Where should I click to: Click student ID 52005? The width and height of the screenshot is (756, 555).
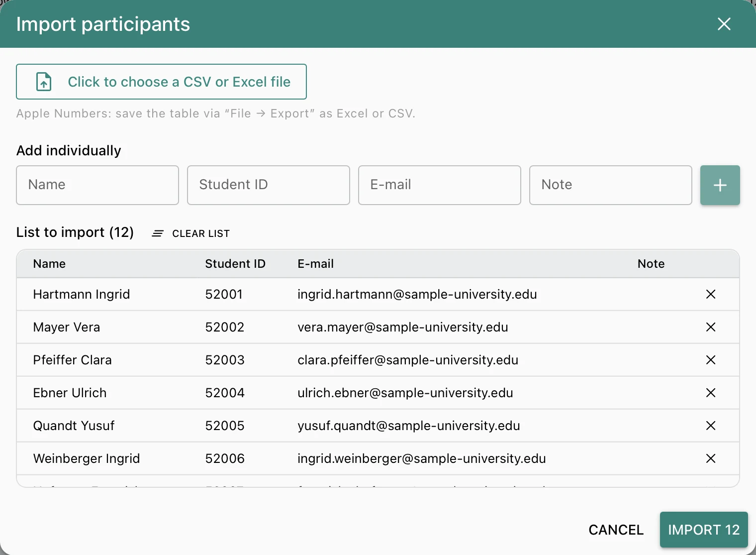(x=225, y=426)
